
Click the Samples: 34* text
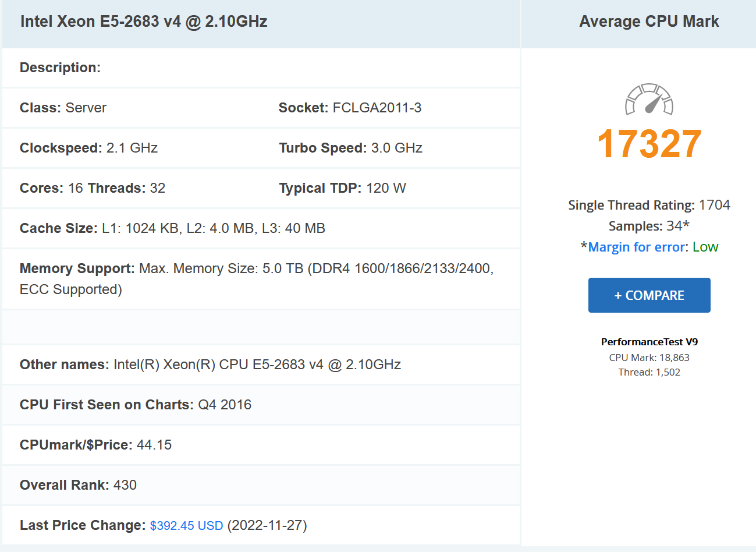point(649,226)
